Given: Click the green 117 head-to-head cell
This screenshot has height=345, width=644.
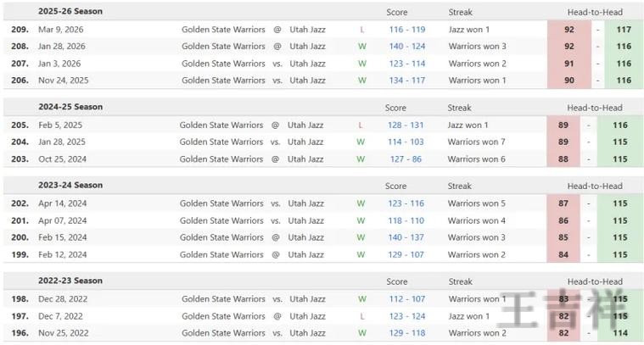Looking at the screenshot, I should click(x=624, y=30).
